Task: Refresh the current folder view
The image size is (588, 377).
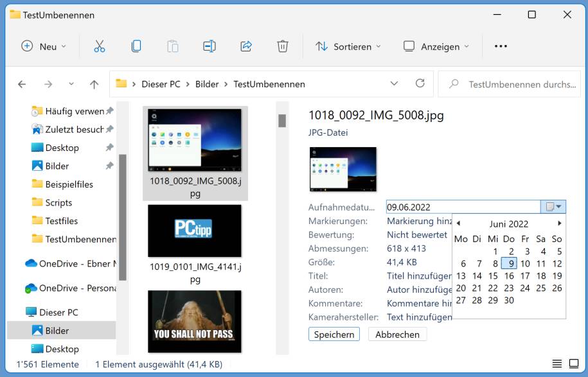Action: [x=420, y=83]
